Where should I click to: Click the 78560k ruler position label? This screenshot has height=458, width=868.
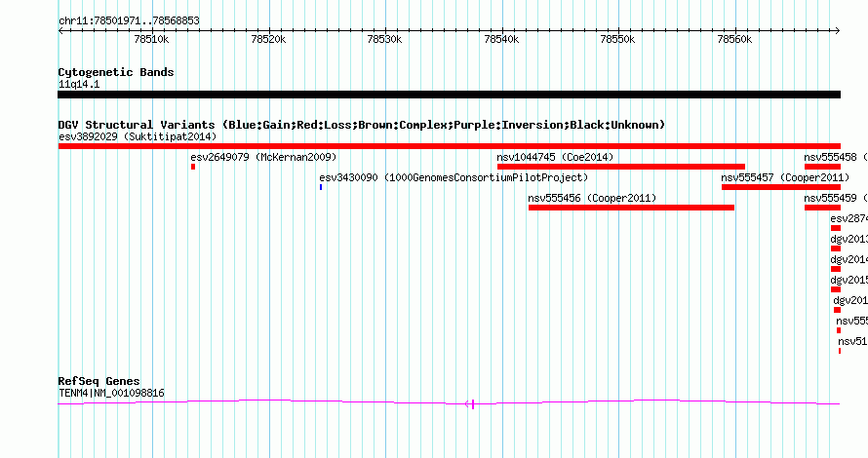click(734, 39)
